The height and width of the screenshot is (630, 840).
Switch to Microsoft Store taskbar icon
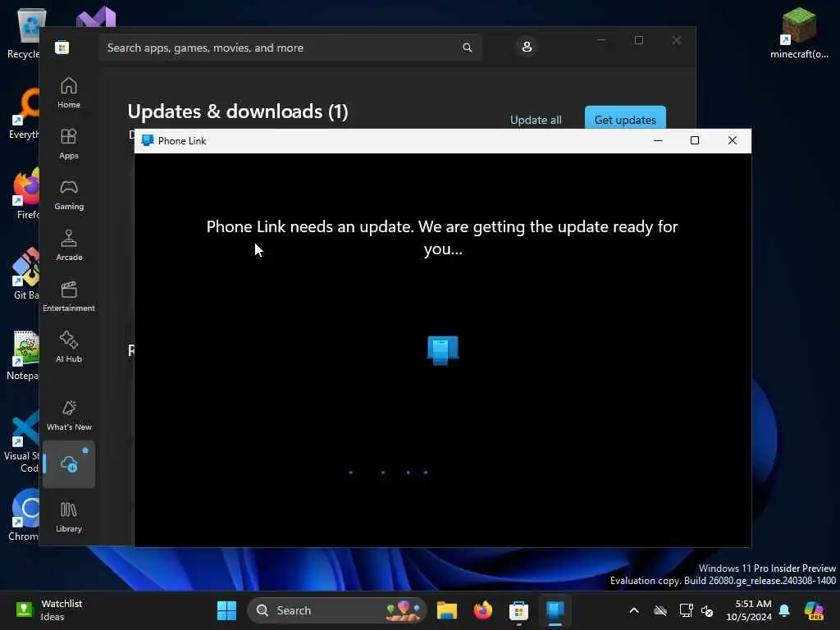point(518,610)
